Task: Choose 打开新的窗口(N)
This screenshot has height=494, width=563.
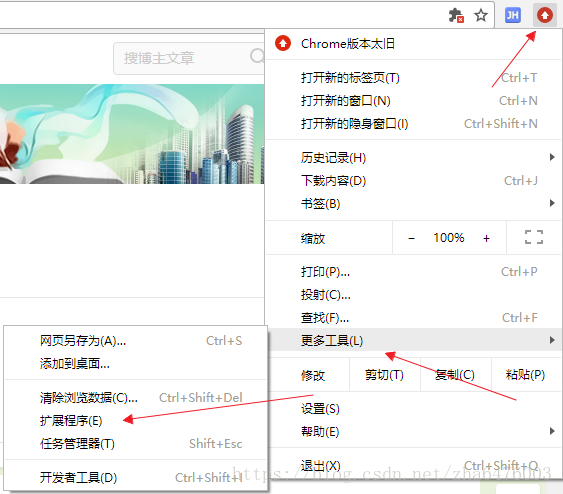Action: click(x=413, y=101)
